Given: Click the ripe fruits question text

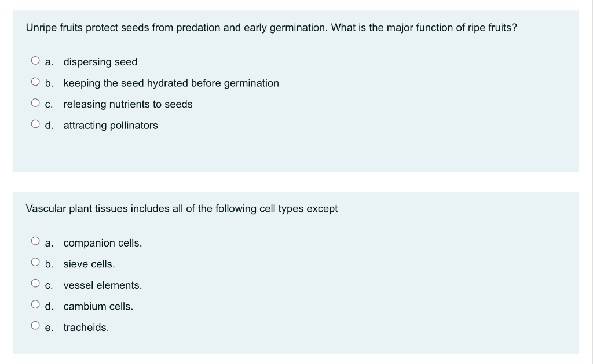Looking at the screenshot, I should click(271, 28).
